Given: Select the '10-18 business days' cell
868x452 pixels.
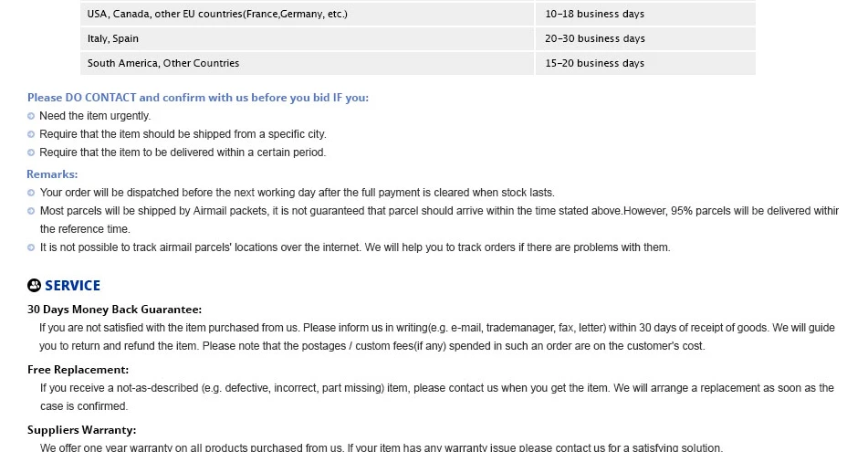Looking at the screenshot, I should coord(645,15).
